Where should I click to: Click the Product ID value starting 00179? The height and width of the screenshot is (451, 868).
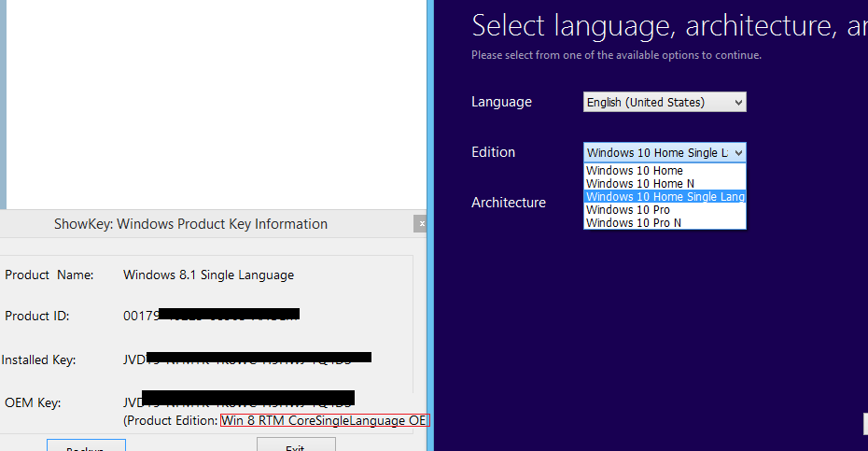coord(211,316)
